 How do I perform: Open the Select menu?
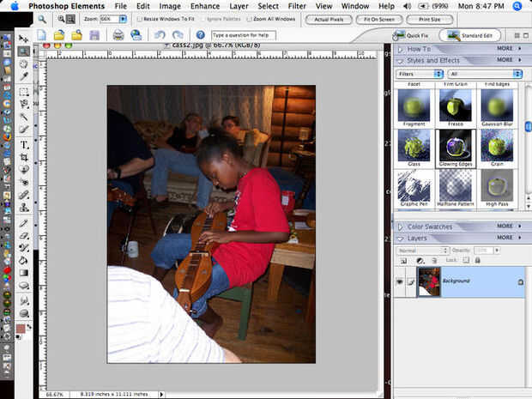pos(268,6)
